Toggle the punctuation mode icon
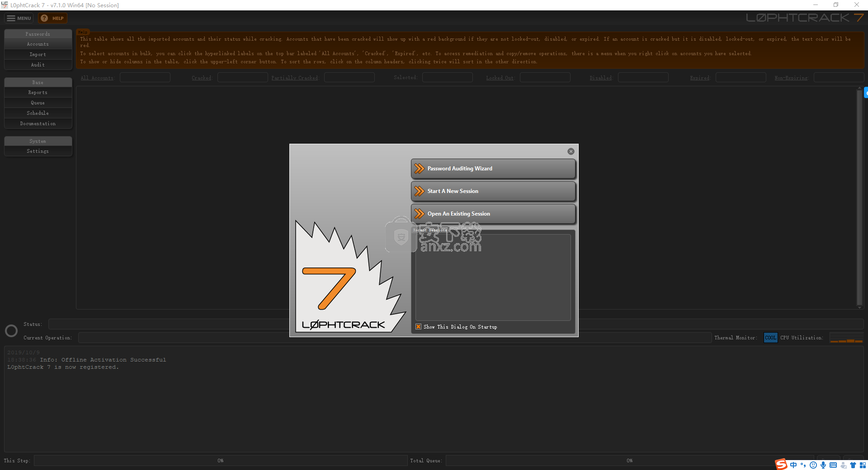This screenshot has height=470, width=868. coord(803,465)
